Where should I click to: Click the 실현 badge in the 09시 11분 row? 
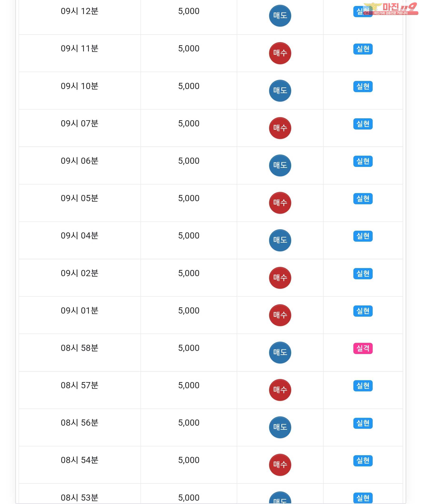[363, 49]
